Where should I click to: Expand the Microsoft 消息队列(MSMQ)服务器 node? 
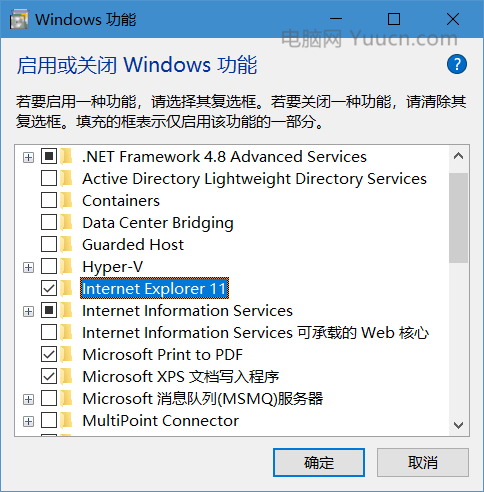(29, 399)
